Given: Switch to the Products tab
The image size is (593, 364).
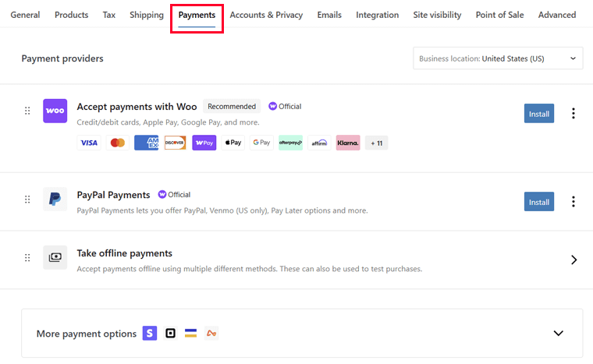Looking at the screenshot, I should point(72,15).
